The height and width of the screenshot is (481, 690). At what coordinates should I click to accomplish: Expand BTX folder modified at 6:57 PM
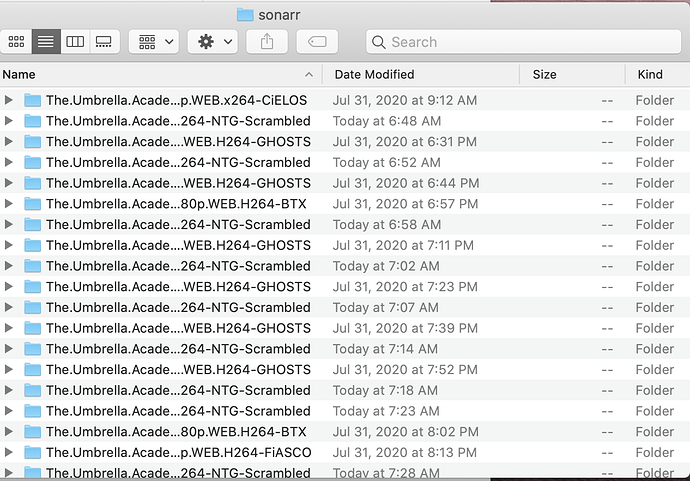point(8,203)
